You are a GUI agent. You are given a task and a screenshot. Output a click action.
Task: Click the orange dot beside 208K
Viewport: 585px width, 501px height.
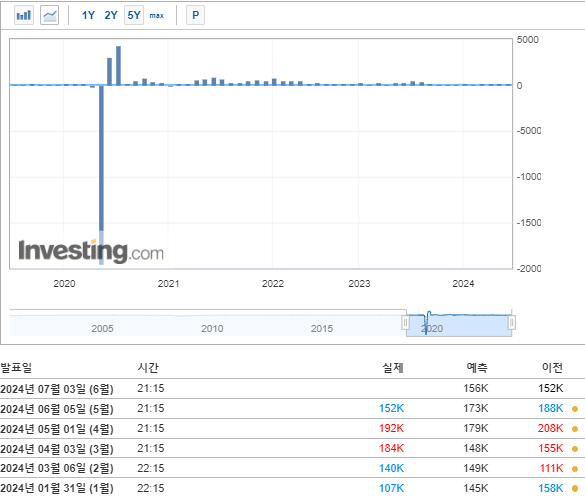click(x=575, y=429)
